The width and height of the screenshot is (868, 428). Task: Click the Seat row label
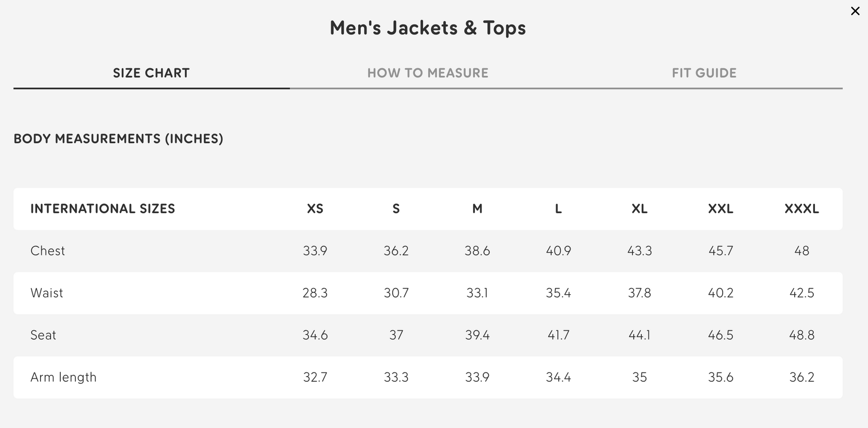tap(43, 335)
